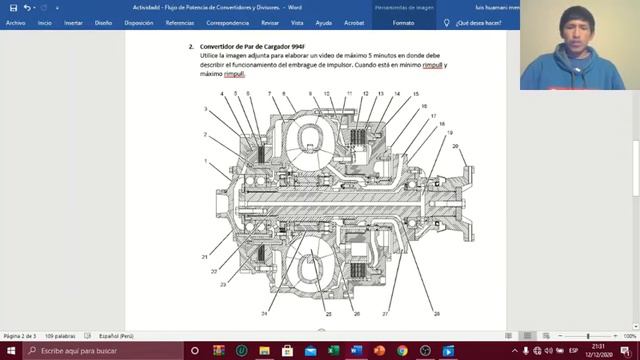Switch to Web Layout view
640x360 pixels.
(546, 336)
